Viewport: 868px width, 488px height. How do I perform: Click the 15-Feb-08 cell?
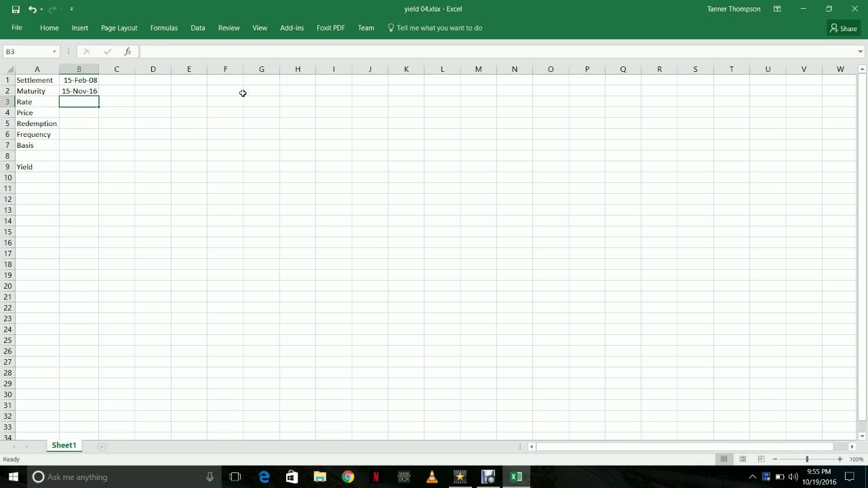pos(79,80)
